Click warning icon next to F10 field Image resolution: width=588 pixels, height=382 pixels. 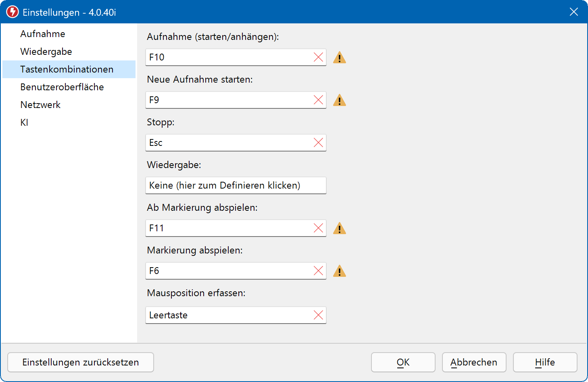click(x=340, y=58)
